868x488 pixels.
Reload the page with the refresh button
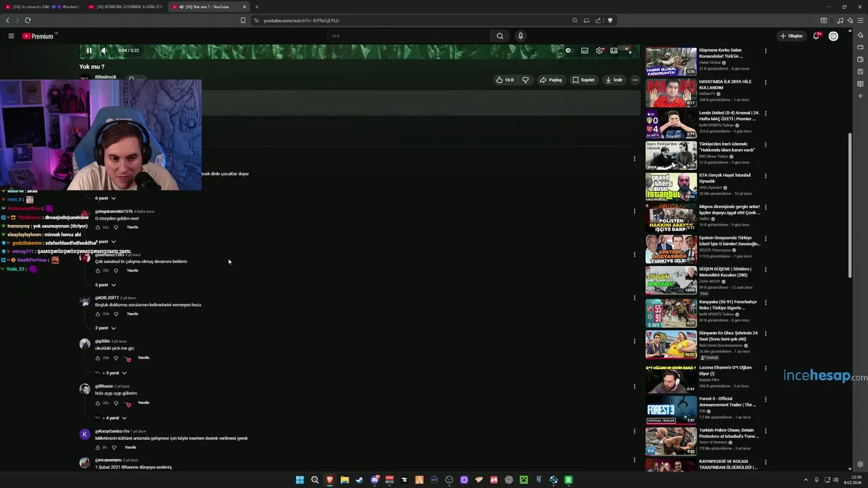(x=28, y=20)
